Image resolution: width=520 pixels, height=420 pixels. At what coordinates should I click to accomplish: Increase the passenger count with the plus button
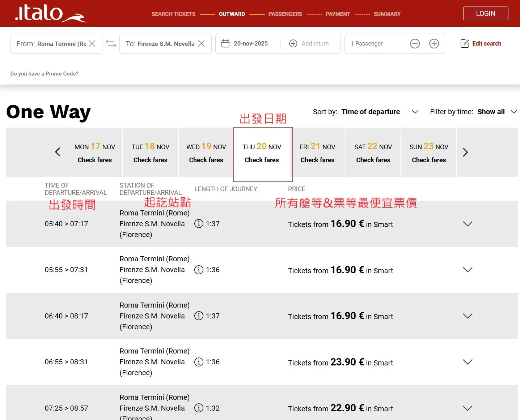434,44
